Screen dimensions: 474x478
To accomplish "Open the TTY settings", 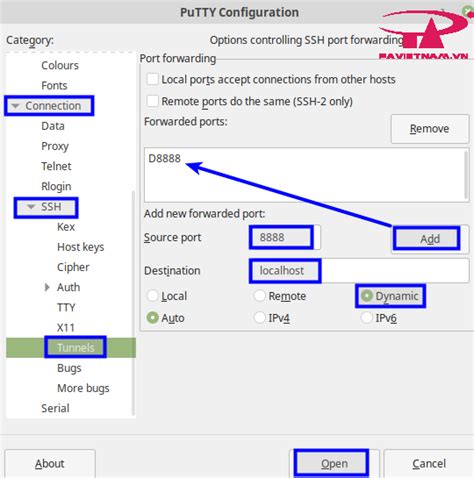I will pyautogui.click(x=66, y=307).
